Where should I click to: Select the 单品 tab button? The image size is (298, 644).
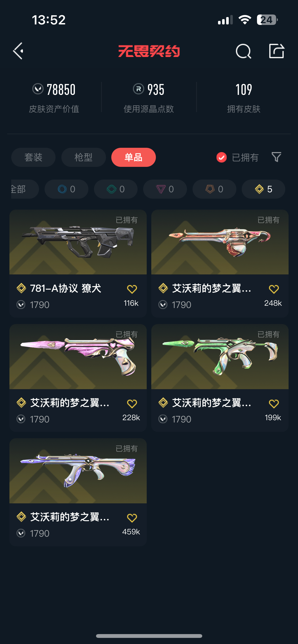(x=133, y=157)
